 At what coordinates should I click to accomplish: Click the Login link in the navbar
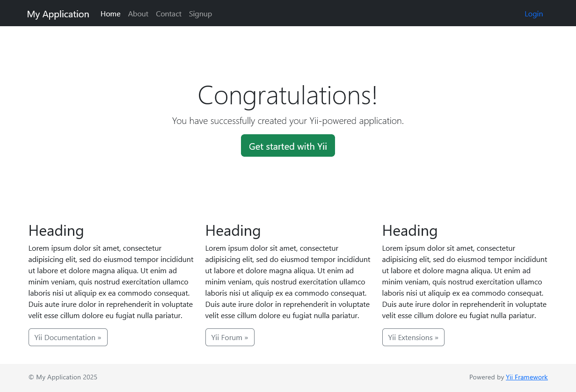[533, 14]
